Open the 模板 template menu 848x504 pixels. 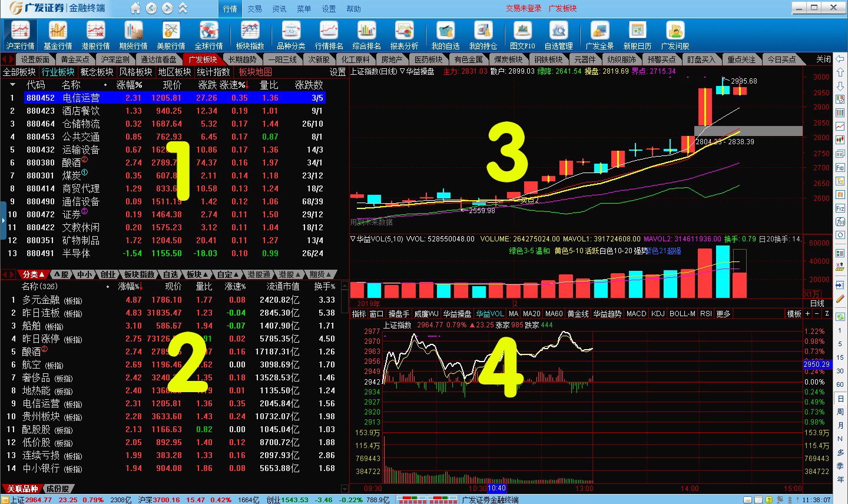pos(794,314)
